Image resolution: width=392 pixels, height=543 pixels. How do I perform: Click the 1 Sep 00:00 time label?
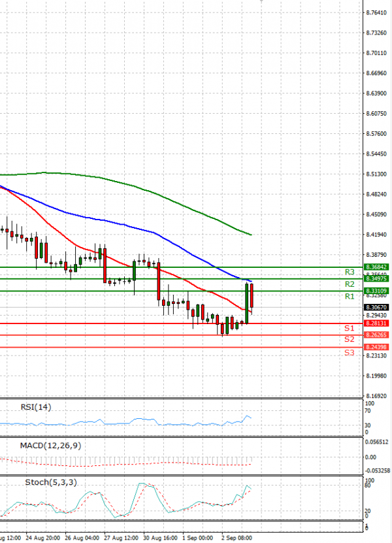(x=198, y=538)
